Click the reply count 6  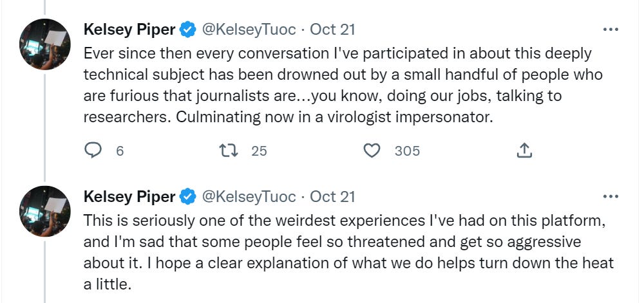(x=119, y=151)
